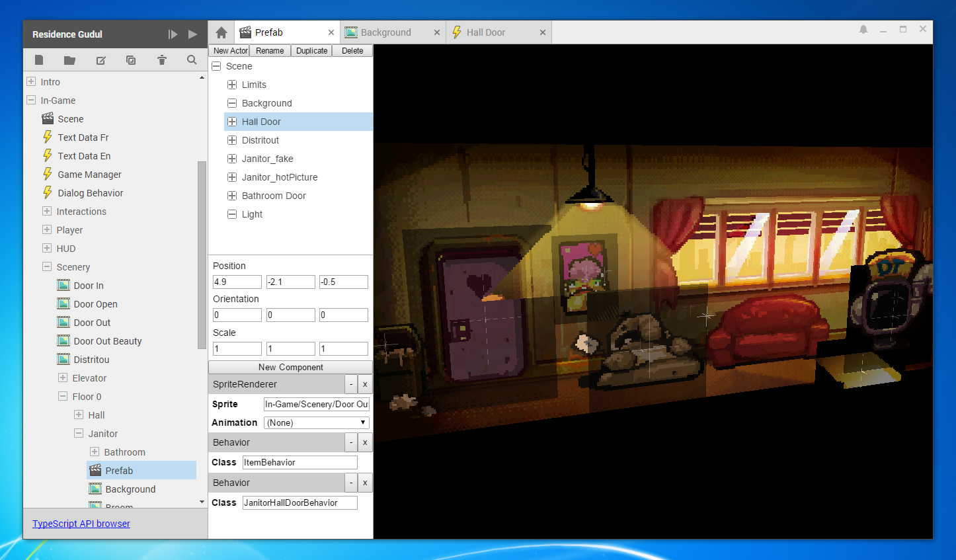The image size is (956, 560).
Task: Click the new folder icon
Action: click(x=69, y=60)
